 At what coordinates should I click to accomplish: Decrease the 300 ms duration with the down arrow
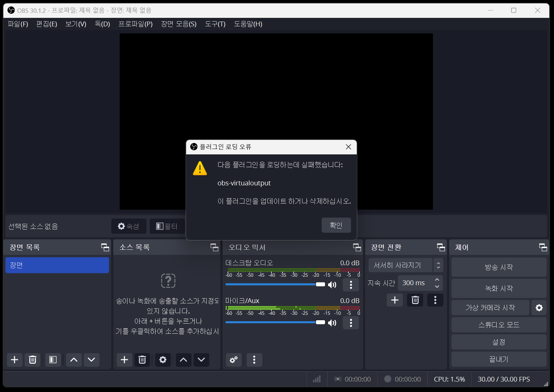coord(437,287)
